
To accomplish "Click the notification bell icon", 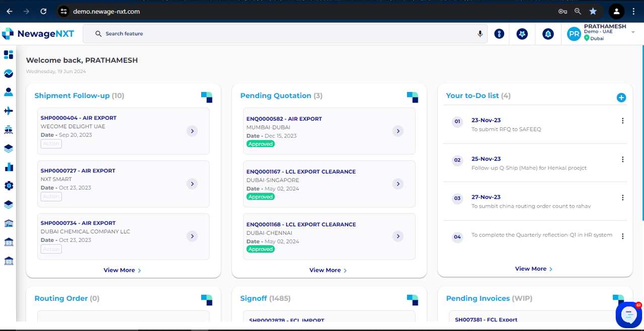I will [547, 34].
